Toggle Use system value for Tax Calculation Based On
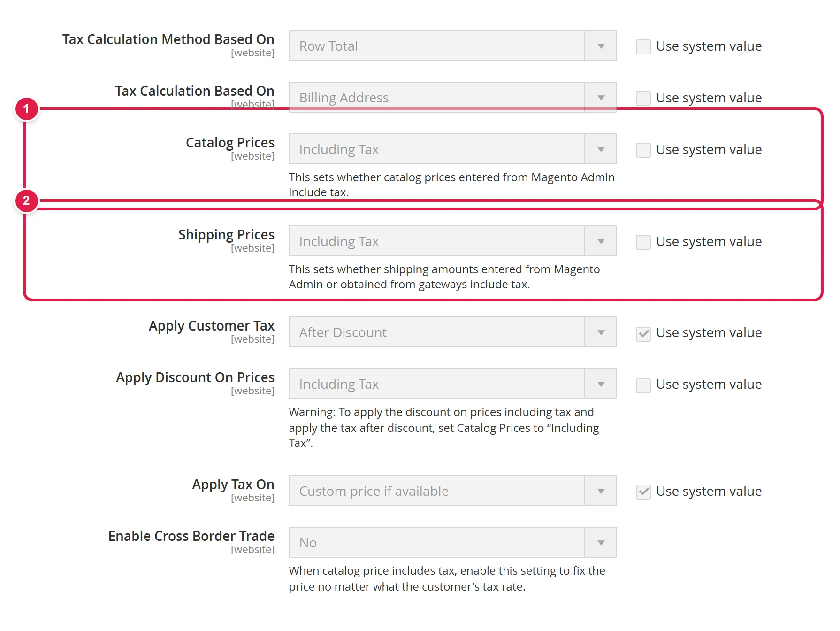840x631 pixels. click(x=643, y=98)
